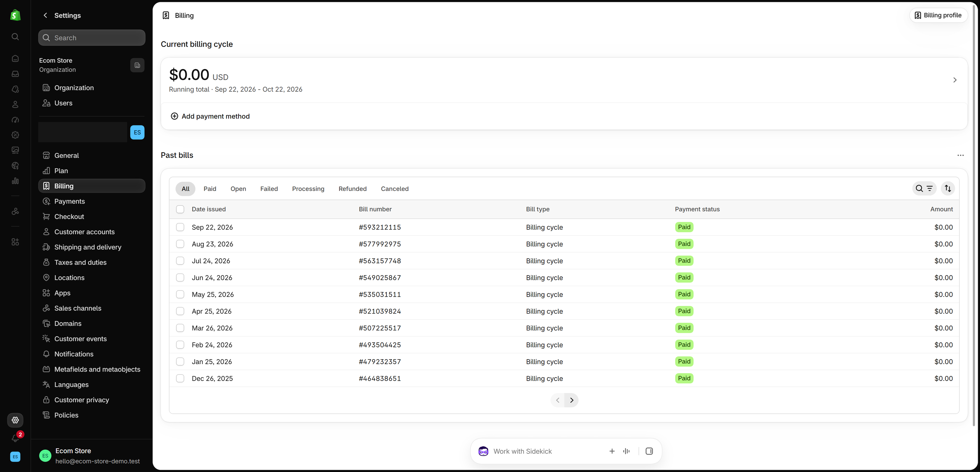Switch to the Refunded tab
The image size is (980, 472).
(353, 189)
